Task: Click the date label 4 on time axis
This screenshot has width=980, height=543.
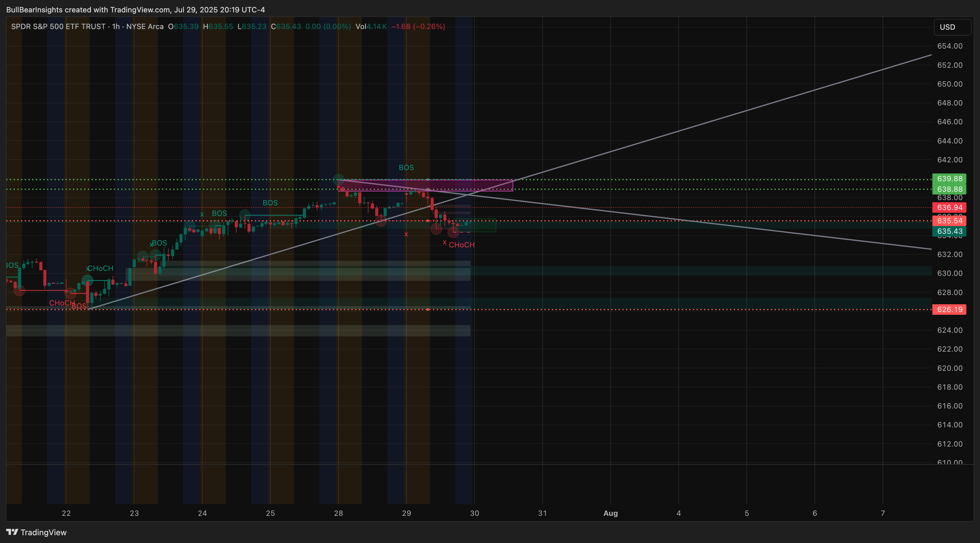Action: [x=679, y=513]
